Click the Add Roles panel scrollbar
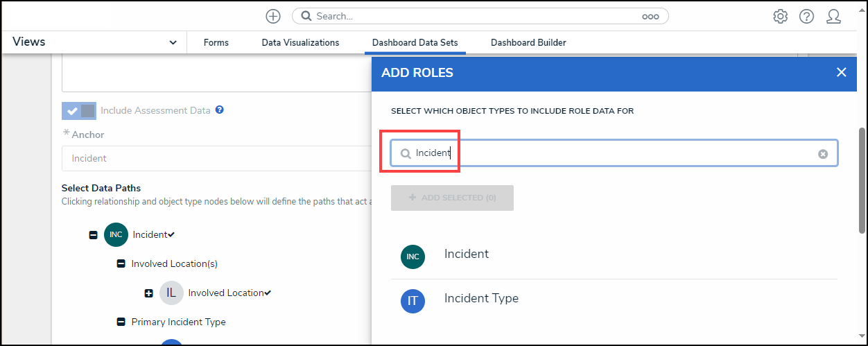The image size is (868, 346). [862, 180]
